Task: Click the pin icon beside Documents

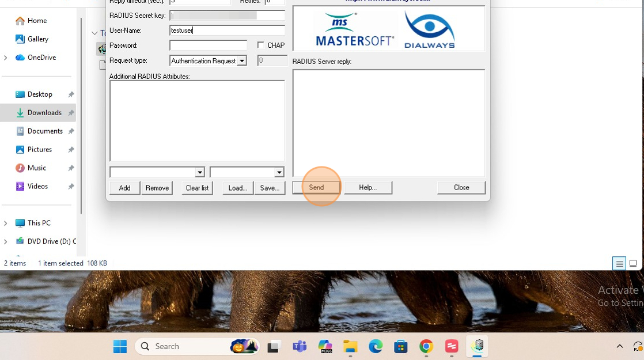Action: pyautogui.click(x=71, y=131)
